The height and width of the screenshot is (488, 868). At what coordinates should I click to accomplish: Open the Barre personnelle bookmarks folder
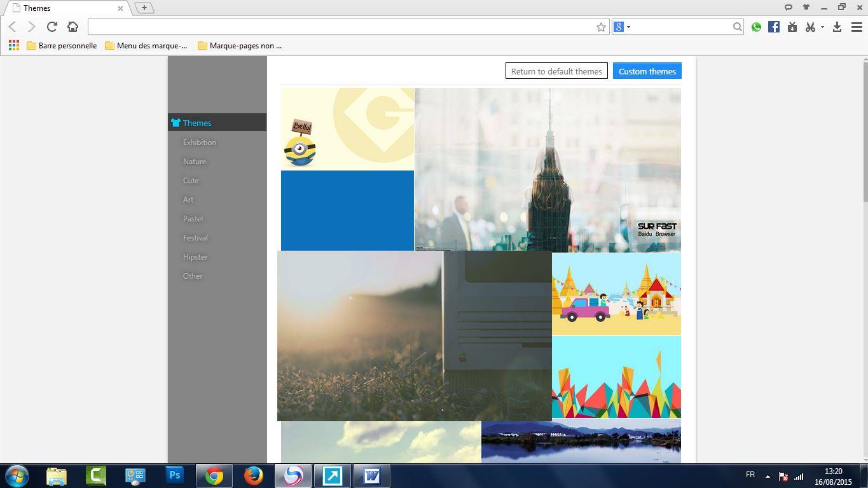click(x=62, y=46)
